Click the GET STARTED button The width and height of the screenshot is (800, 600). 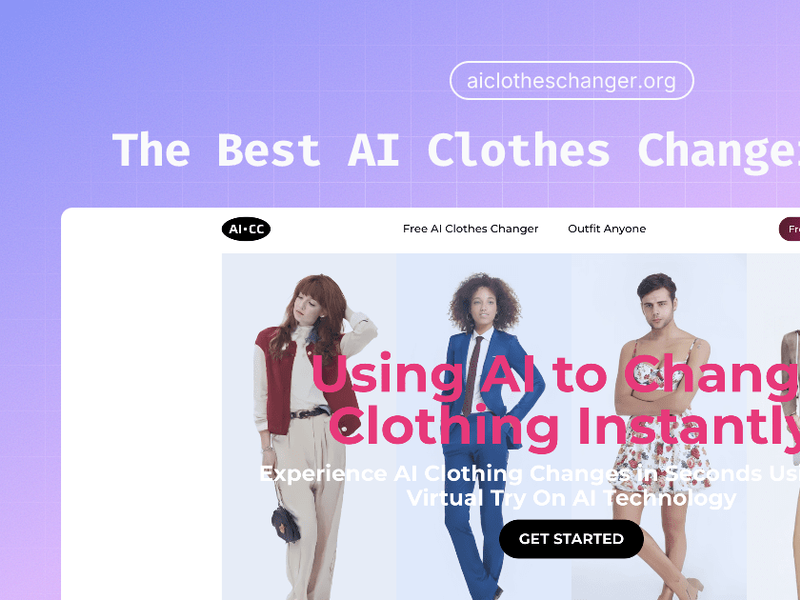point(571,539)
